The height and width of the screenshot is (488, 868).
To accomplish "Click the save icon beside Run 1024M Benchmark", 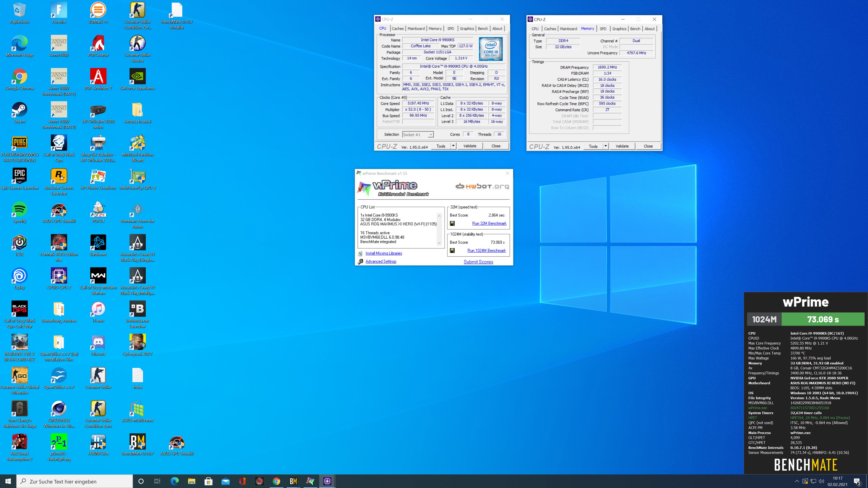I will pyautogui.click(x=452, y=251).
